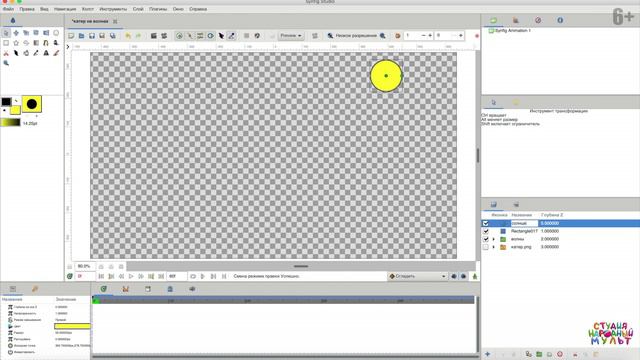Click the center handle of the yellow circle

pos(386,76)
